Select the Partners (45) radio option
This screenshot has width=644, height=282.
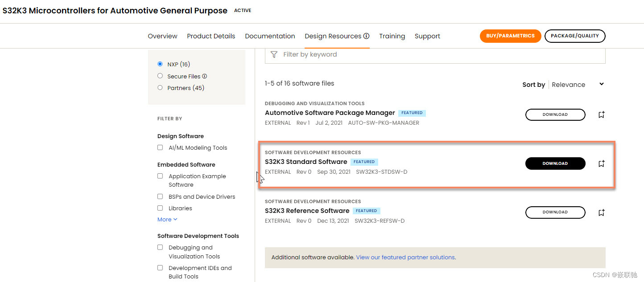click(160, 88)
